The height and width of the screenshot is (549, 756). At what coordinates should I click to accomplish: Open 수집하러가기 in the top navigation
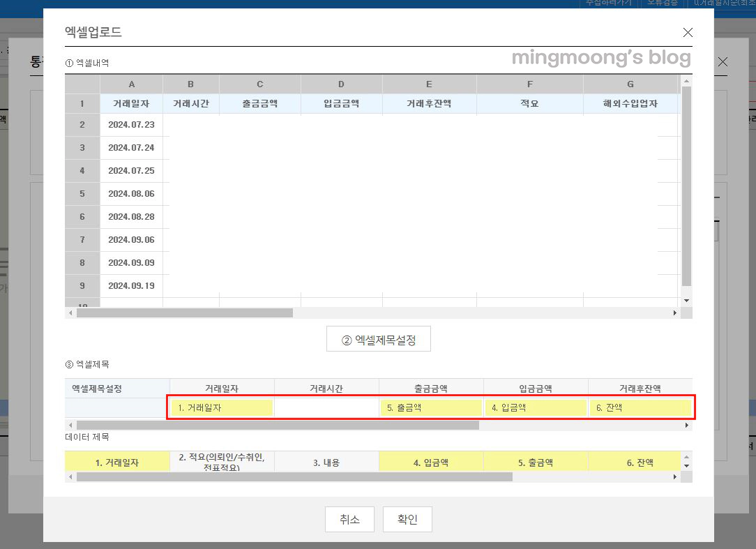click(x=608, y=3)
